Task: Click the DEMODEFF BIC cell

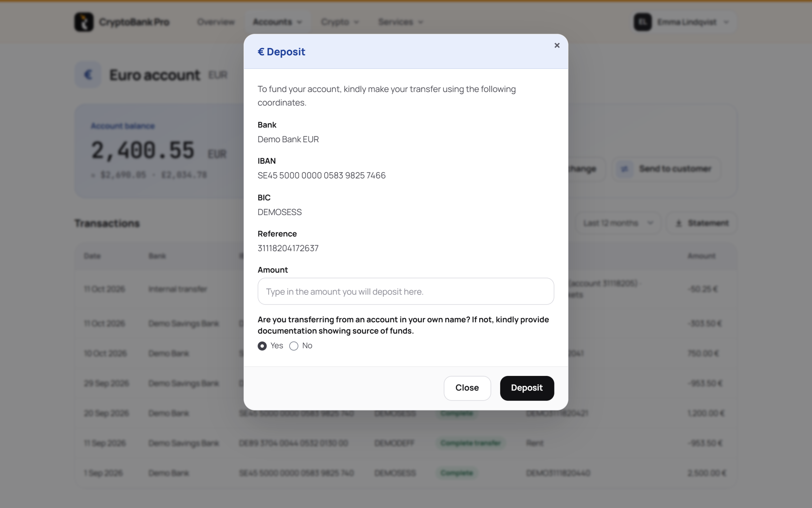Action: (394, 443)
